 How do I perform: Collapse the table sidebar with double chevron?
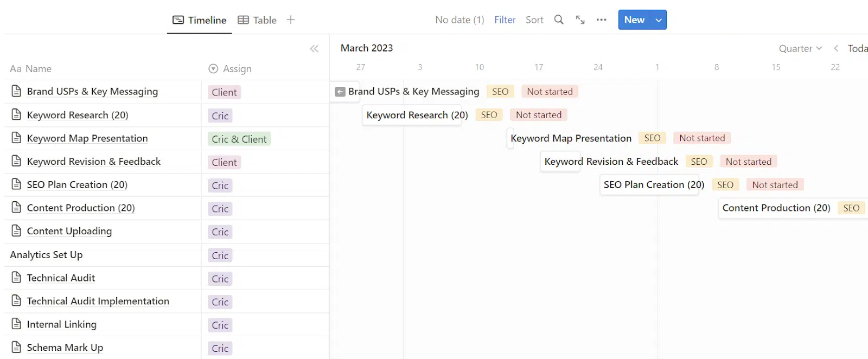tap(314, 49)
